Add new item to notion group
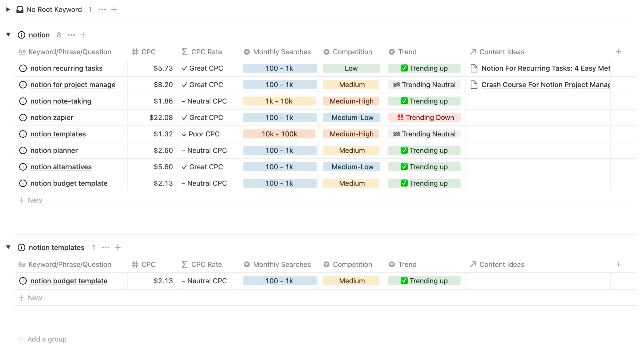 tap(83, 35)
